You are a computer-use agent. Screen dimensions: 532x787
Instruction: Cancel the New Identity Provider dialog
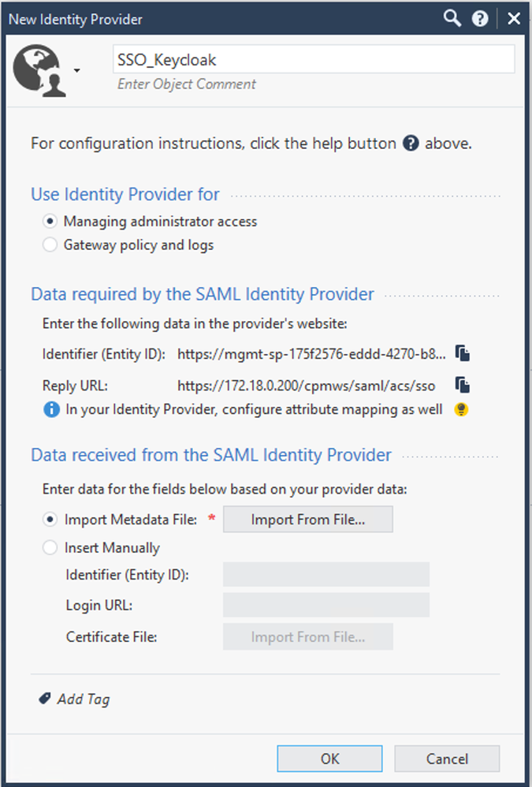point(447,759)
